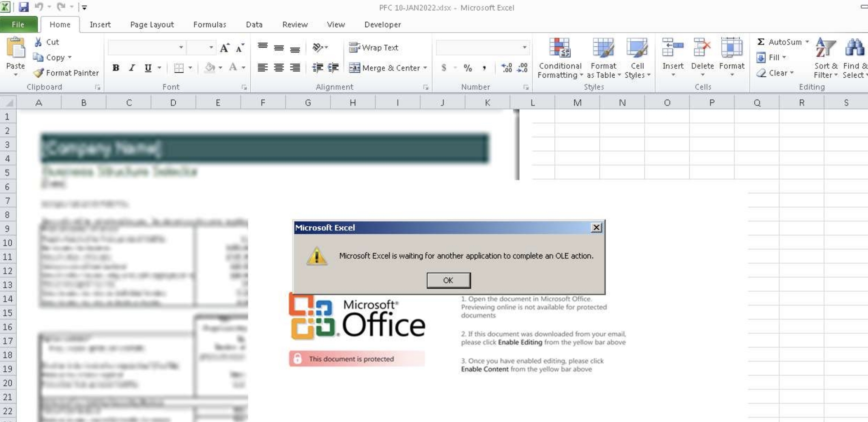
Task: Click the Save icon in quick access toolbar
Action: [23, 7]
